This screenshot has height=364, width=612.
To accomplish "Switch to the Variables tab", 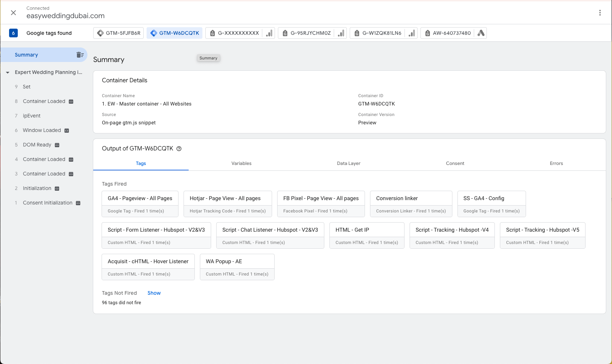I will [241, 164].
